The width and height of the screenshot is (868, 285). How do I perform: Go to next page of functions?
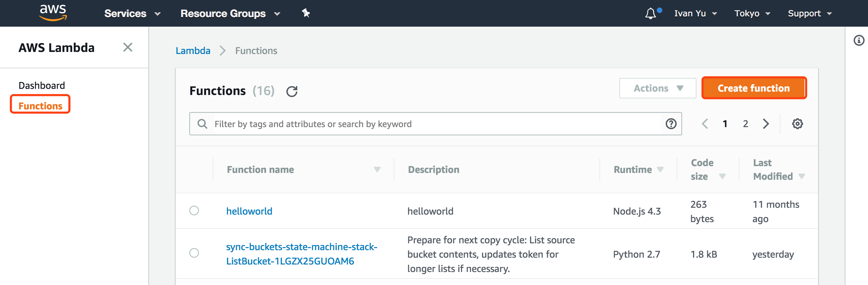(x=766, y=124)
